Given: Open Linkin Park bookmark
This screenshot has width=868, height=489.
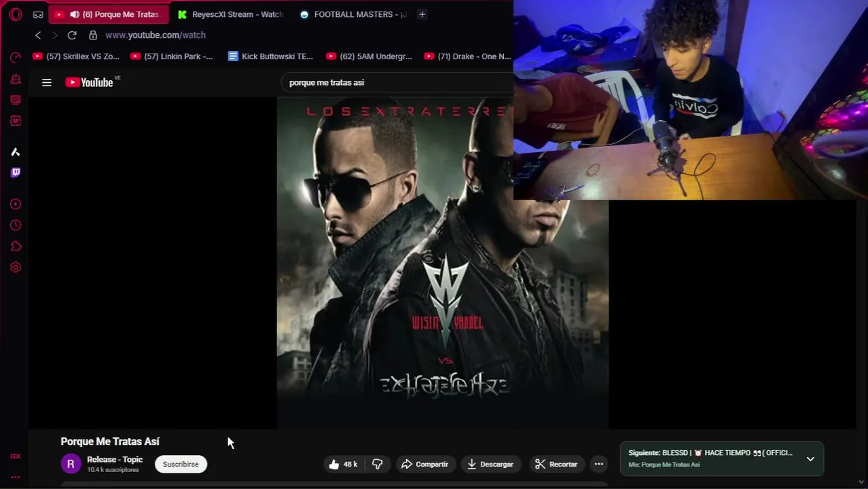Looking at the screenshot, I should pos(171,56).
